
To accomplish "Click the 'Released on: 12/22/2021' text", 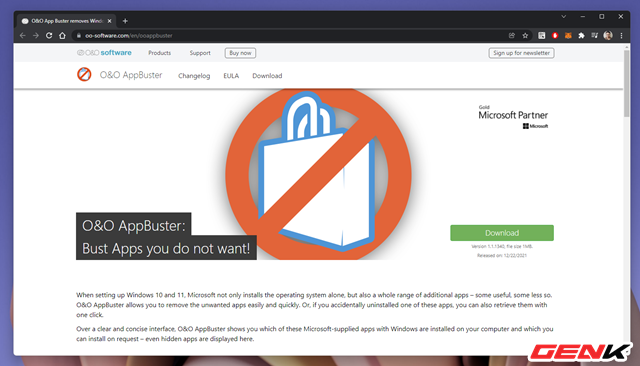I will point(502,255).
